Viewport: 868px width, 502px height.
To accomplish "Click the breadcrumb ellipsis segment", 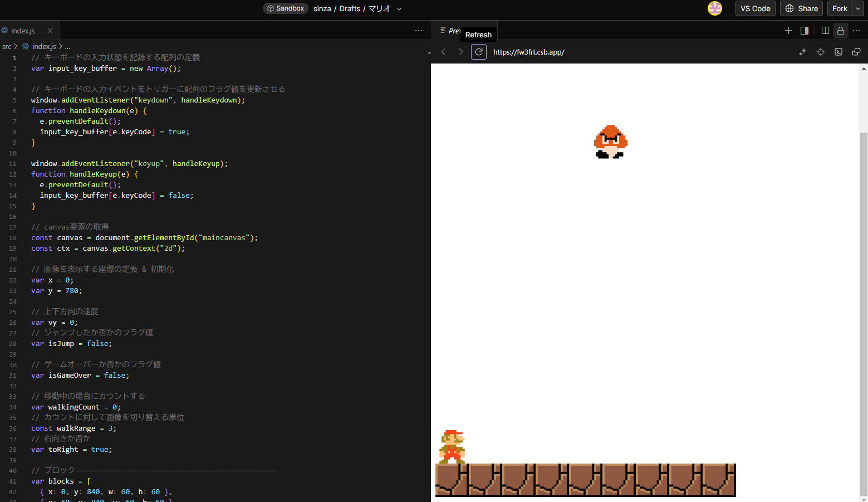I will click(67, 46).
